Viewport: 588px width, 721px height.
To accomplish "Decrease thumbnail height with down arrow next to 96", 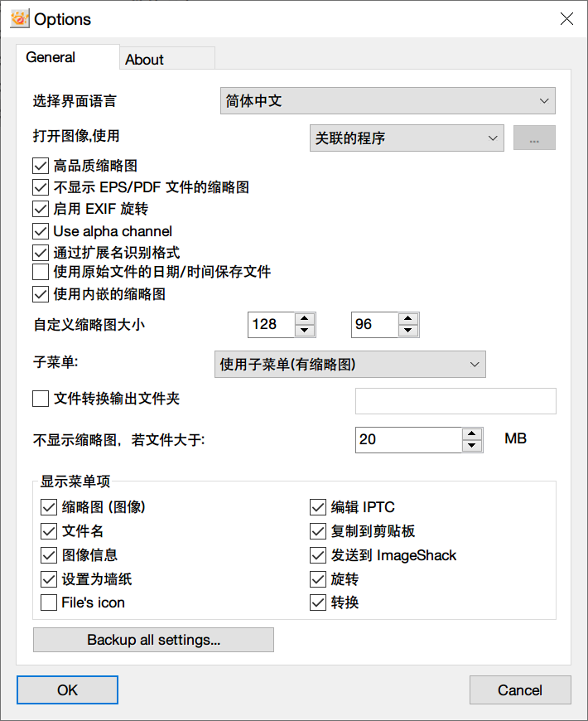I will tap(408, 331).
